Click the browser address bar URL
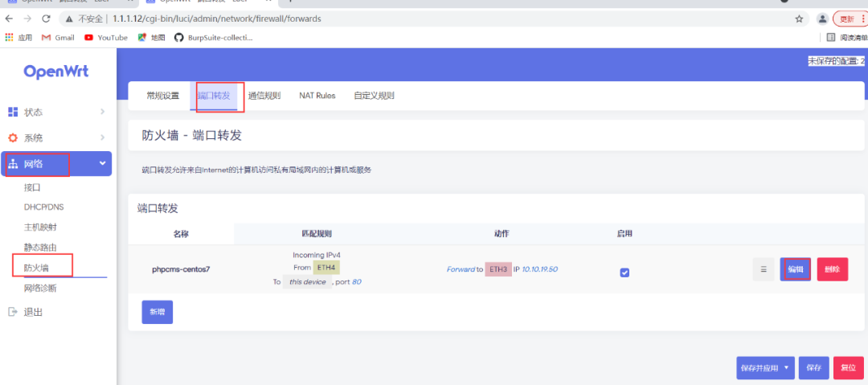Screen dimensions: 868x385 pos(216,18)
